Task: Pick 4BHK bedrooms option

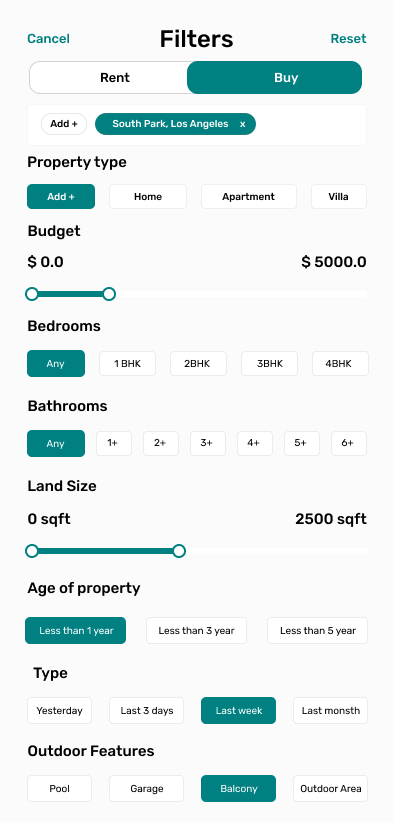Action: pyautogui.click(x=340, y=363)
